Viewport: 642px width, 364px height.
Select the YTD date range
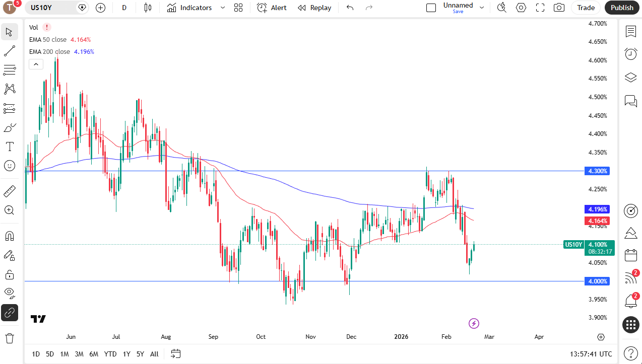pyautogui.click(x=110, y=354)
